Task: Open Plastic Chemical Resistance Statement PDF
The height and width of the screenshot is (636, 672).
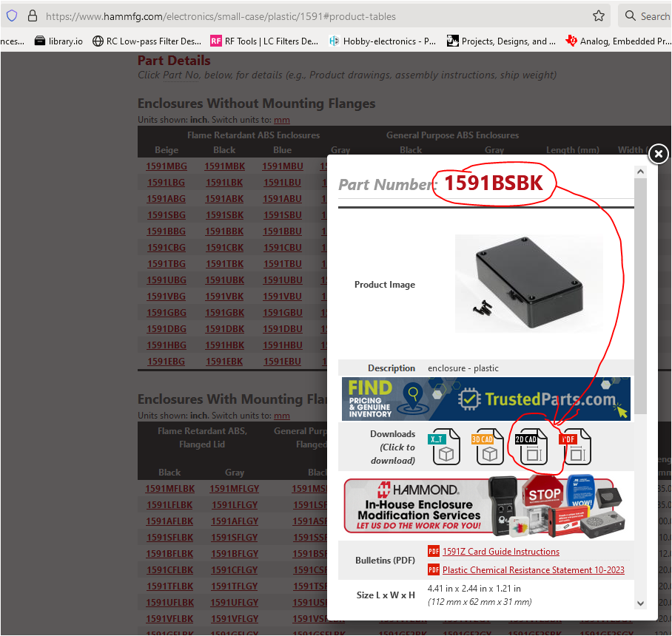Action: (533, 569)
